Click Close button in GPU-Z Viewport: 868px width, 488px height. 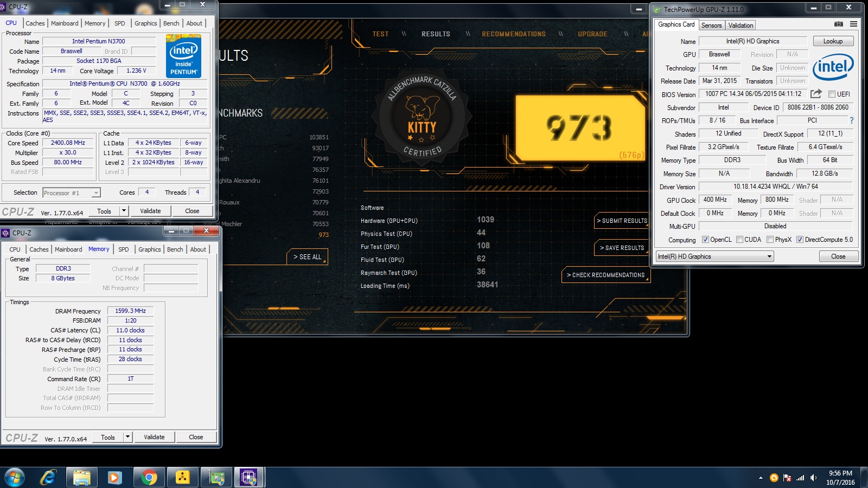pyautogui.click(x=838, y=256)
